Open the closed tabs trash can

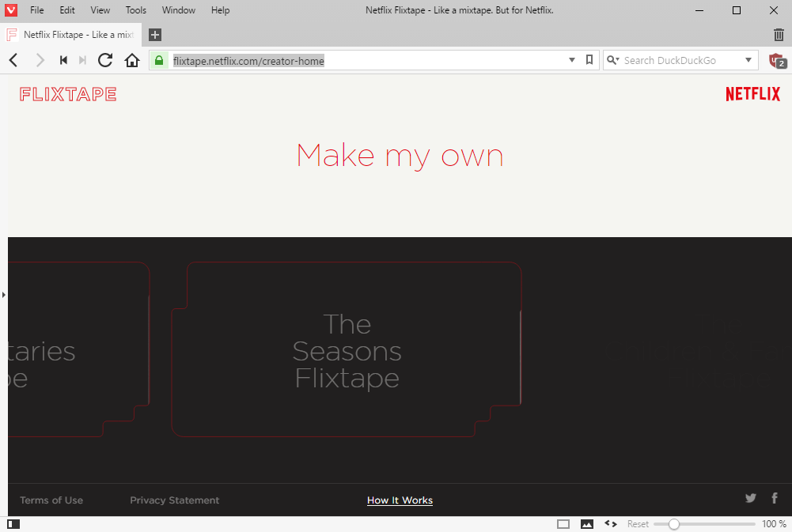[779, 35]
